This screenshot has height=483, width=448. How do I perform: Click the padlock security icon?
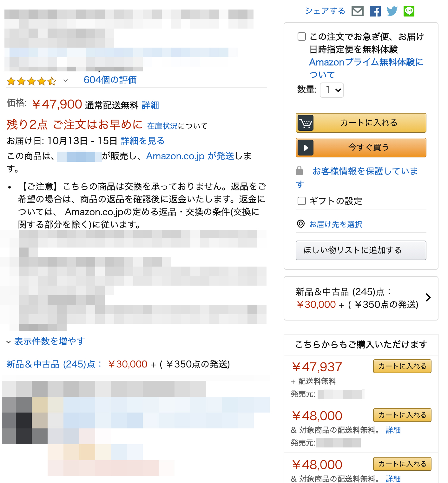click(299, 171)
